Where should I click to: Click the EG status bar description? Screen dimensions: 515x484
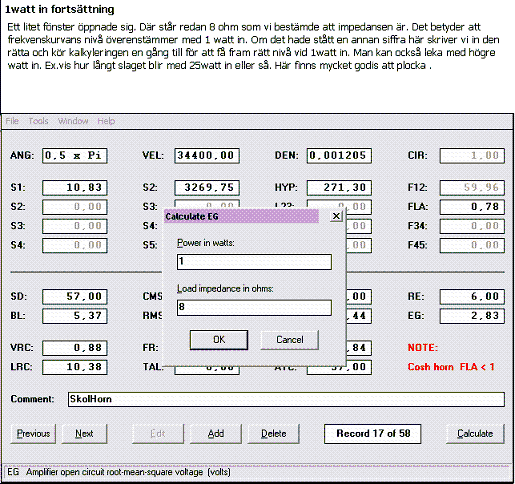click(x=119, y=472)
